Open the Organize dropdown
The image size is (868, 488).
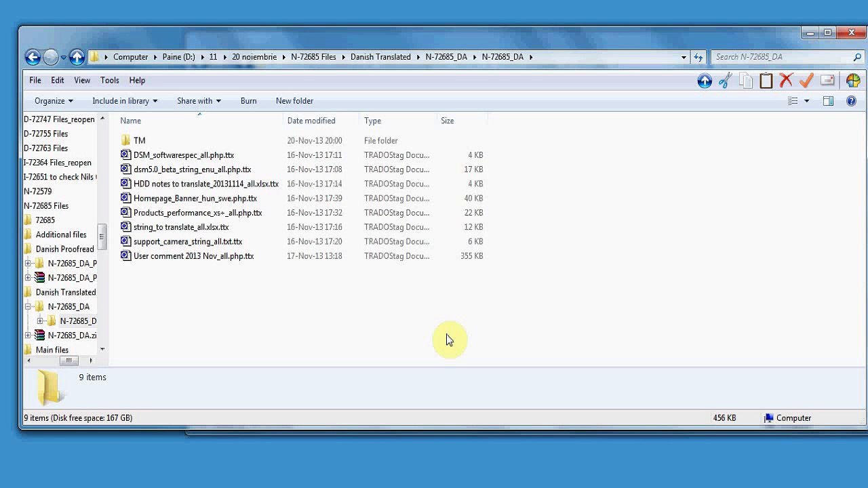click(x=54, y=101)
